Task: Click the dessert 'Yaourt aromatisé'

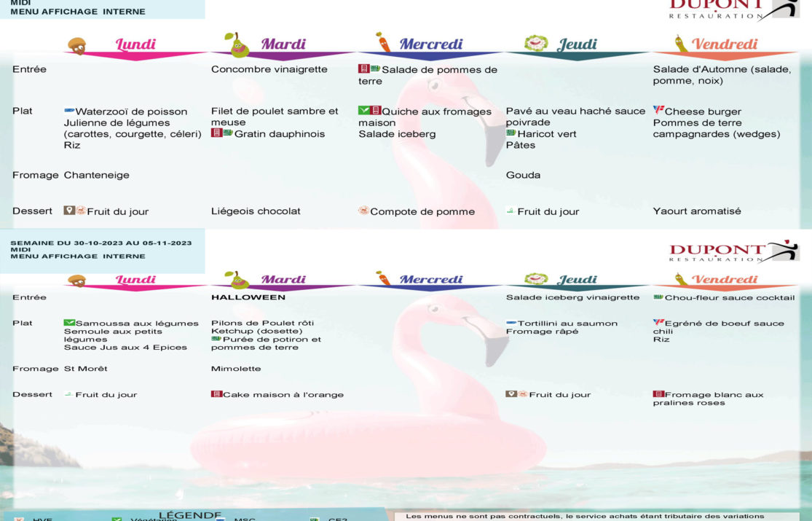Action: click(697, 211)
